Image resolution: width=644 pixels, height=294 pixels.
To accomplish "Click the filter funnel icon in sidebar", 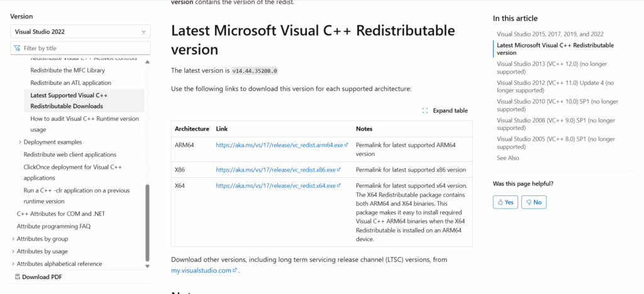I will click(17, 48).
